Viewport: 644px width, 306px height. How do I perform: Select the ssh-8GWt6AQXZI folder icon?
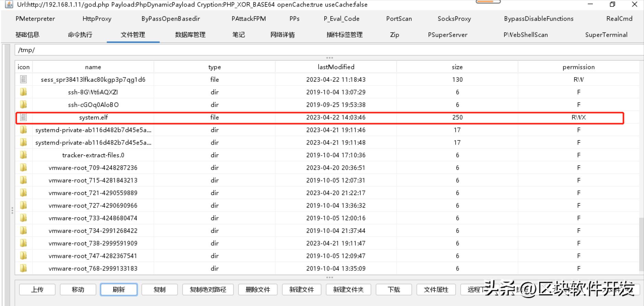[23, 92]
